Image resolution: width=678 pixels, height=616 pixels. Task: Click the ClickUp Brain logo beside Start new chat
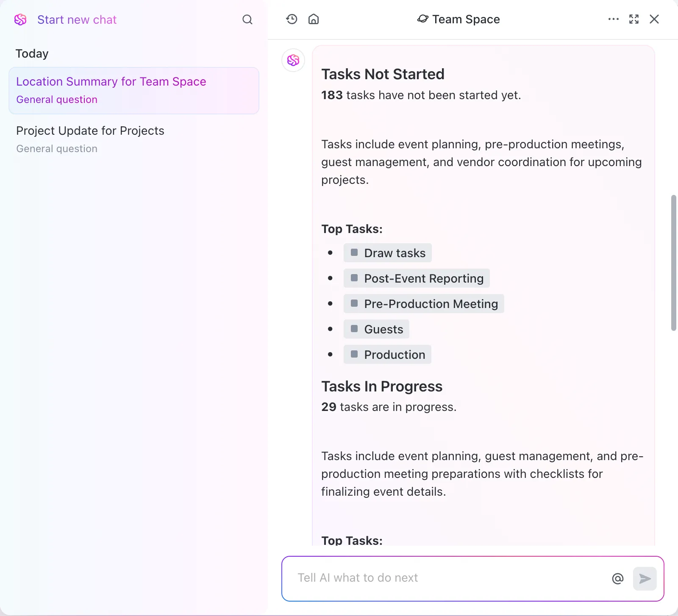point(20,19)
